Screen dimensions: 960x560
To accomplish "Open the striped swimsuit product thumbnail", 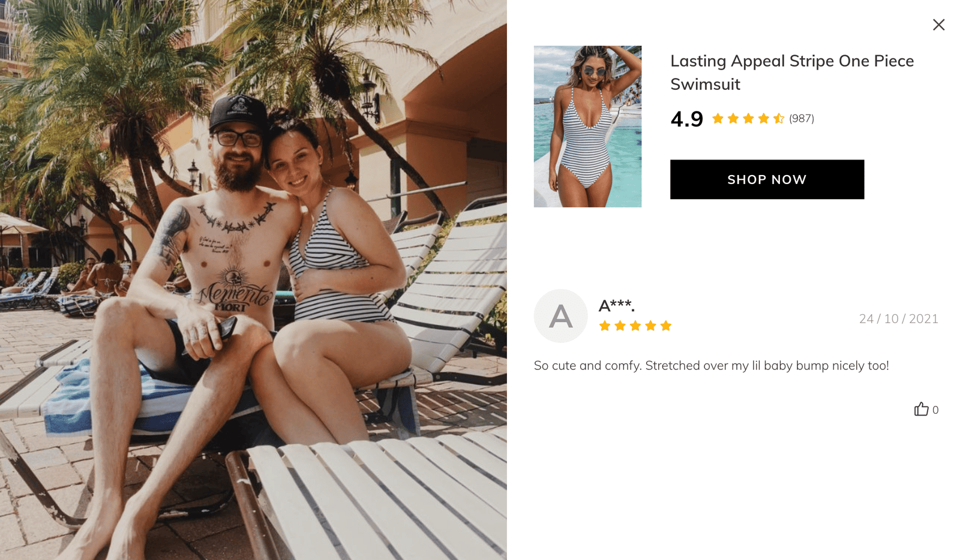I will tap(587, 127).
